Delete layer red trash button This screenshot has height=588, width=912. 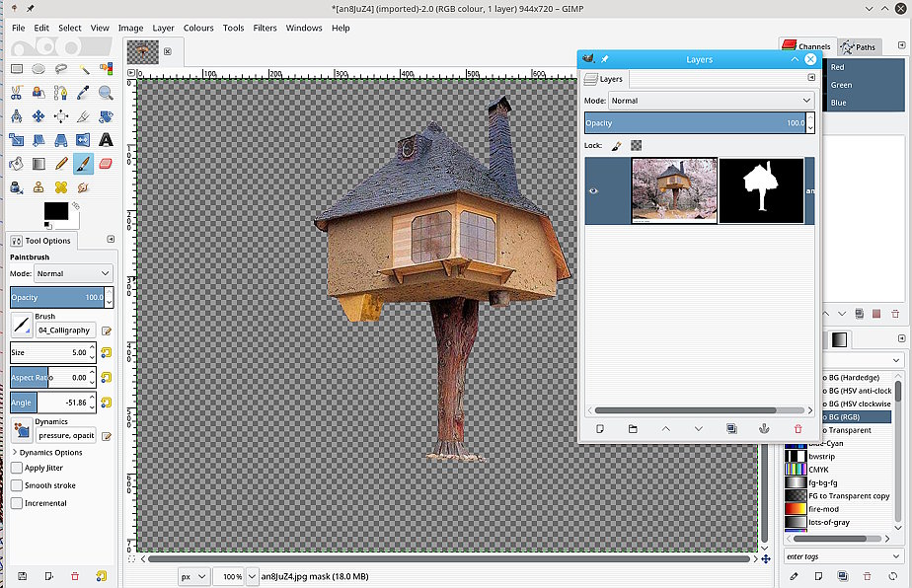(798, 428)
